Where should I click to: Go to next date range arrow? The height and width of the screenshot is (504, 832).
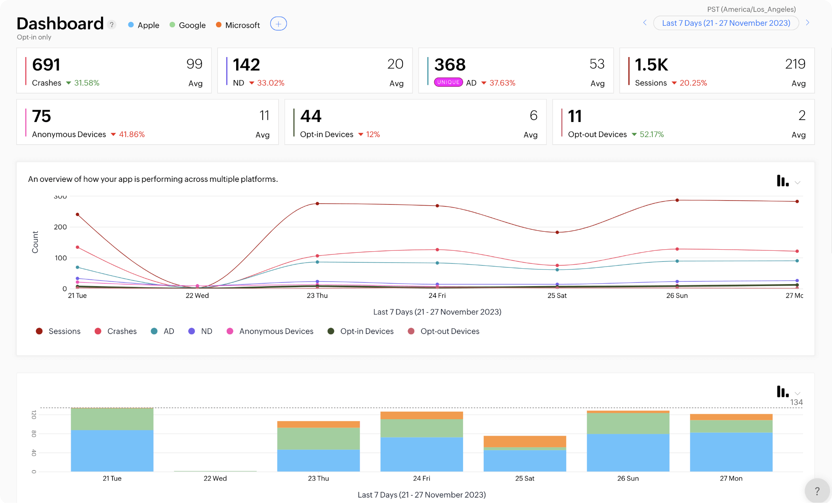[x=807, y=23]
